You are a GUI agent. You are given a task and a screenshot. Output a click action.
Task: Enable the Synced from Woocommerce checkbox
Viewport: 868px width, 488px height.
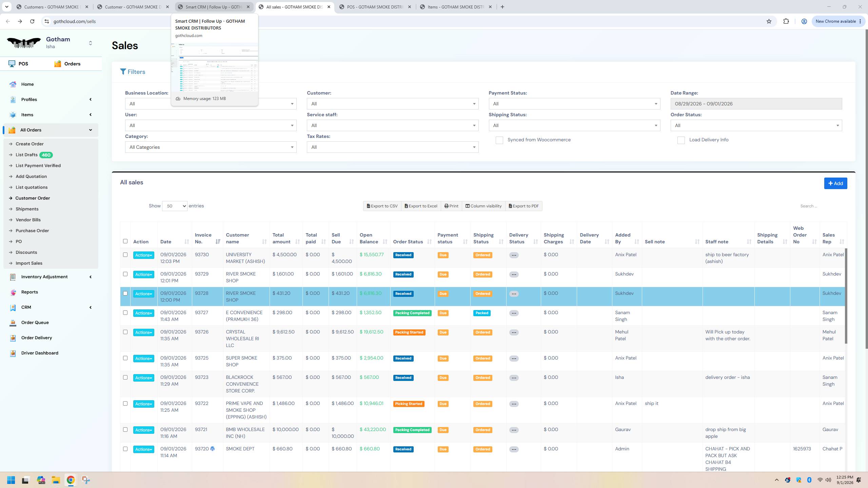(x=499, y=140)
